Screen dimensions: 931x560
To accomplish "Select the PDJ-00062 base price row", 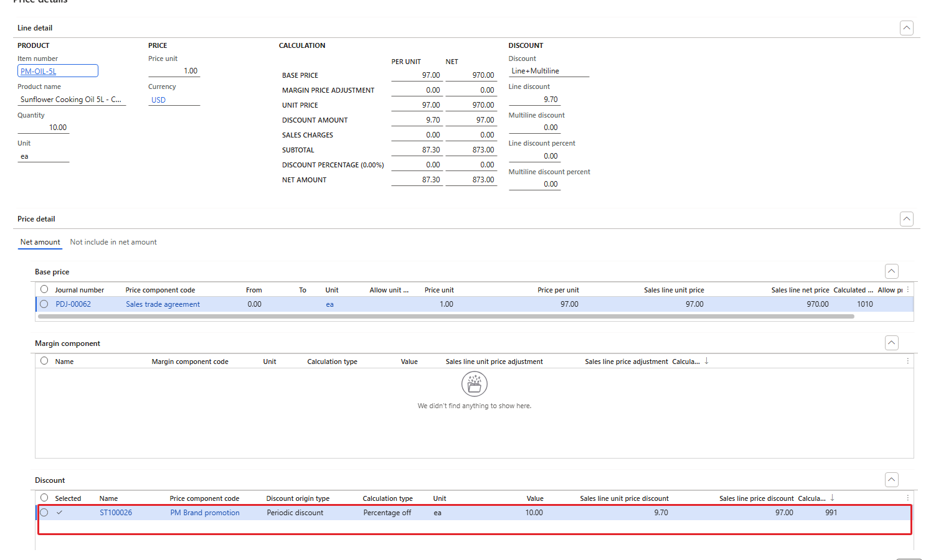I will [x=44, y=304].
